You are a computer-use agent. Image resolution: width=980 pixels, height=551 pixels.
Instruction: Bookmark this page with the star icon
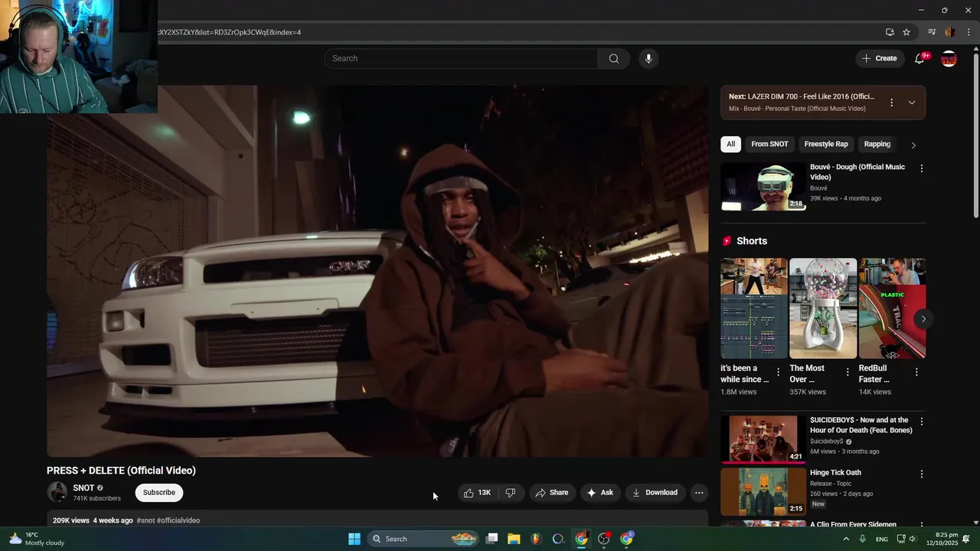pyautogui.click(x=906, y=32)
